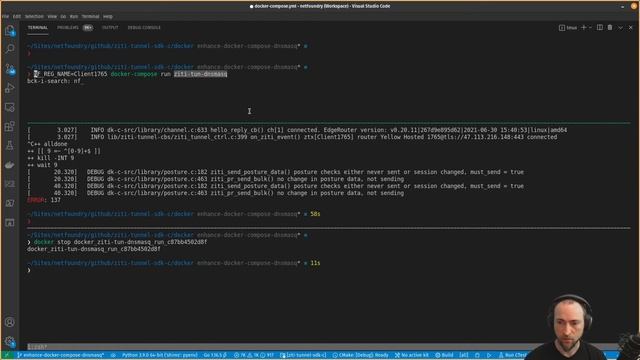
Task: Click the remote window indicator in status bar
Action: (x=7, y=355)
